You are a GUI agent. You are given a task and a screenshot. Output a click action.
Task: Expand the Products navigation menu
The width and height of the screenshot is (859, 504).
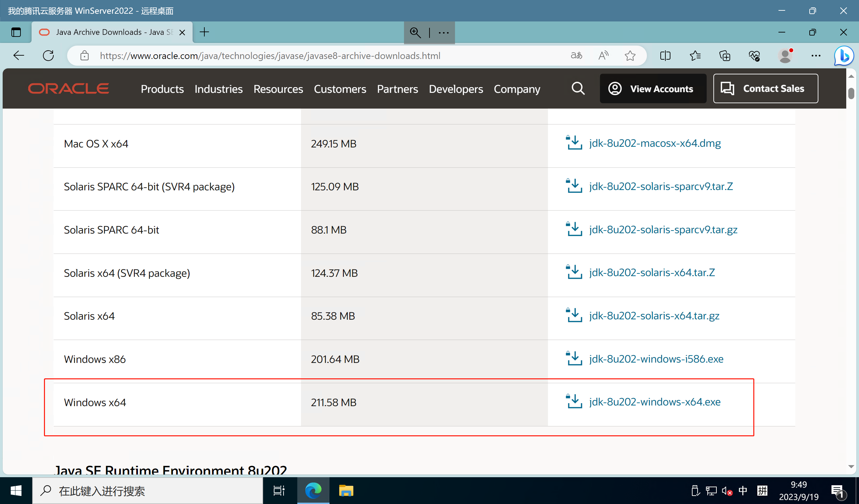click(x=162, y=89)
